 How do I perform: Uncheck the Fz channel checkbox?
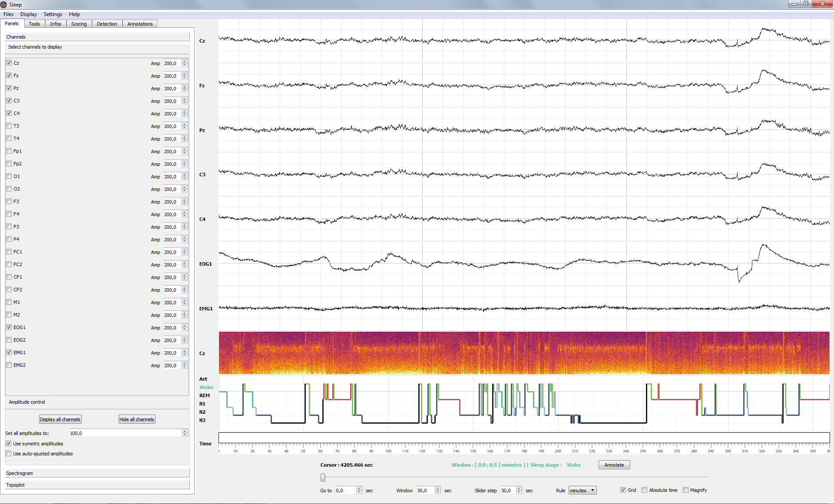click(9, 76)
